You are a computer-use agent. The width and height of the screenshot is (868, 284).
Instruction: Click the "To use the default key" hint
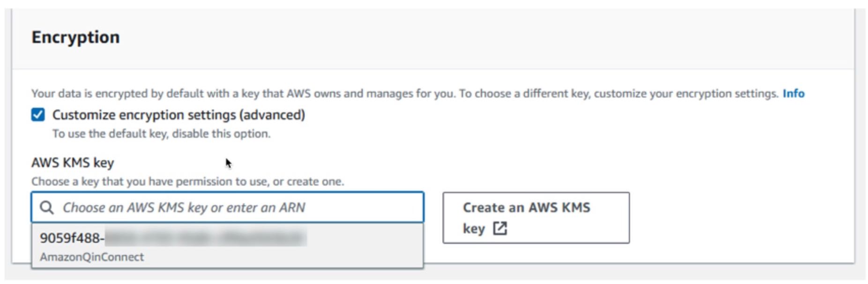click(x=161, y=134)
